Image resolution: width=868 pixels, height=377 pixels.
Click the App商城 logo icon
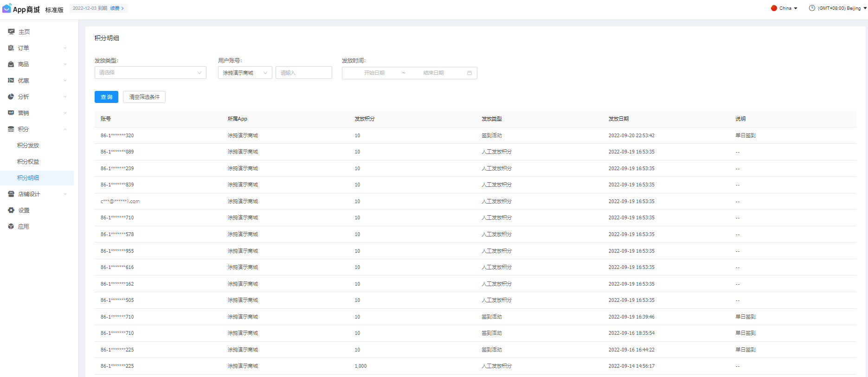pos(6,8)
